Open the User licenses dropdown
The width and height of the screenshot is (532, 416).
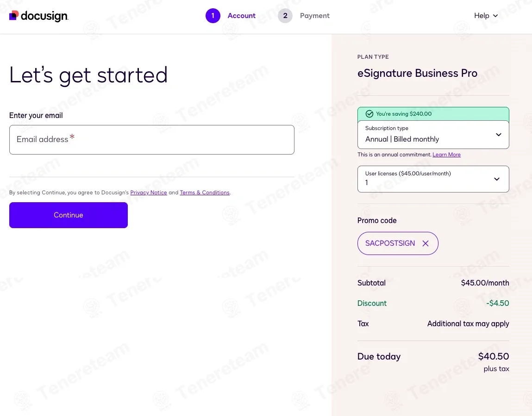point(433,179)
